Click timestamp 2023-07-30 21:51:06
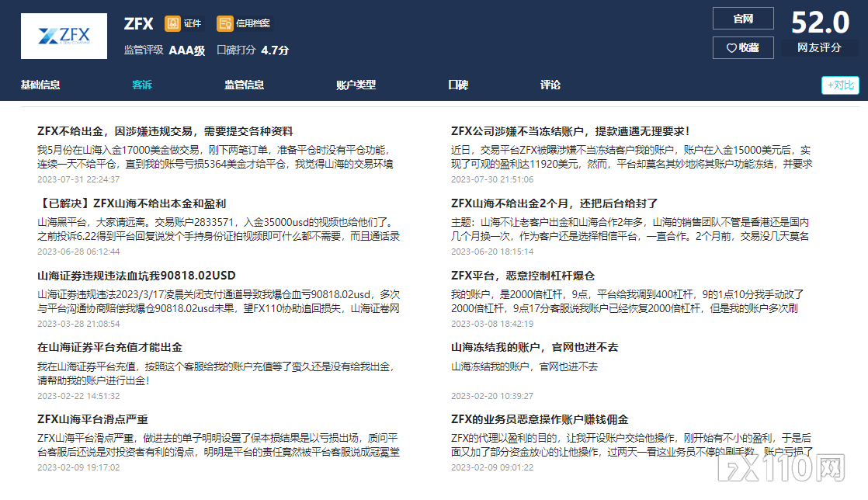The image size is (868, 500). pos(492,179)
